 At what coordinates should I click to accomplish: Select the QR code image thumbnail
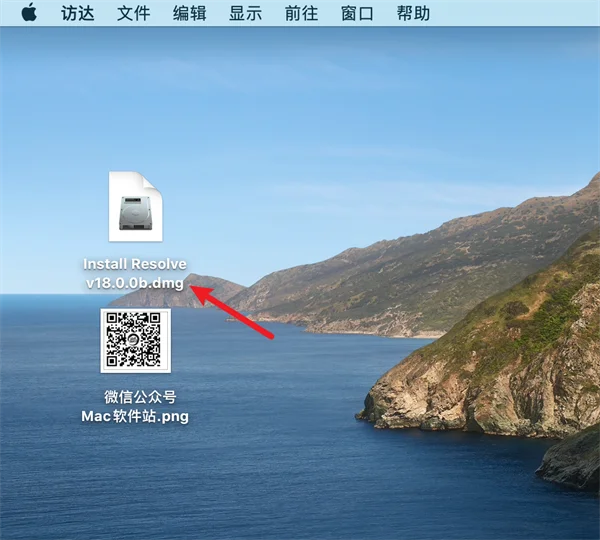[x=135, y=341]
